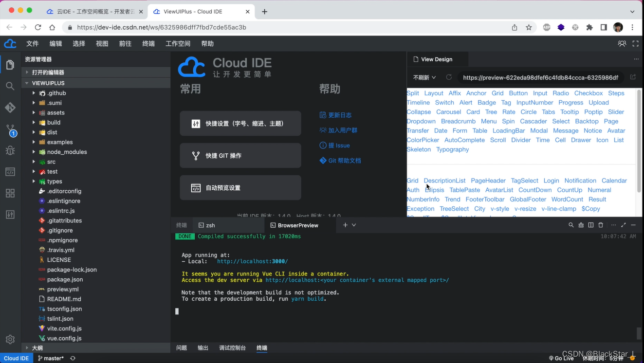Open the Explorer icon in activity bar
Image resolution: width=644 pixels, height=363 pixels.
[10, 65]
